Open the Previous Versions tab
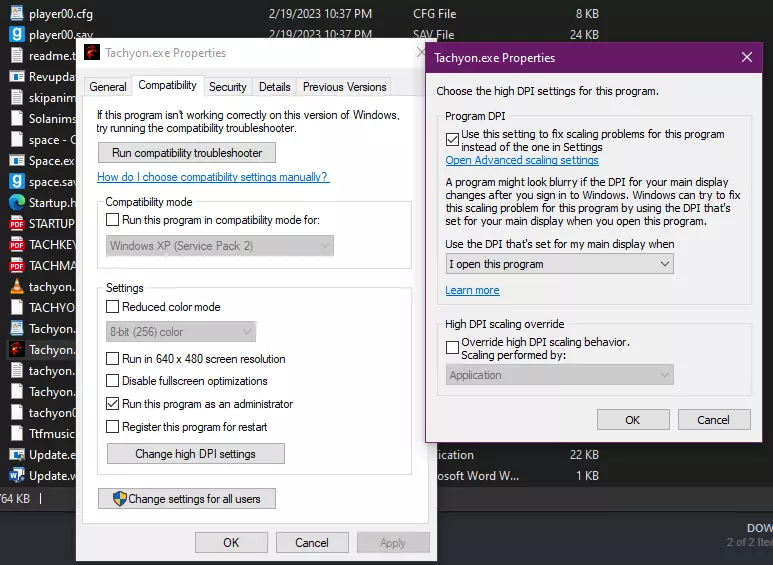This screenshot has height=565, width=773. (344, 87)
